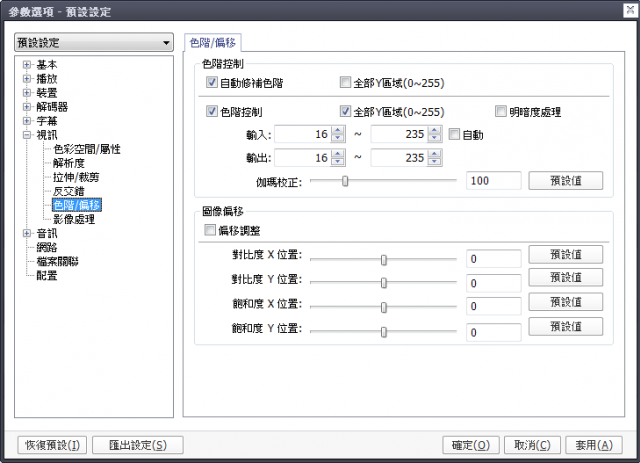Decrease 輸出 minimum value with down arrow
640x463 pixels.
(x=338, y=162)
